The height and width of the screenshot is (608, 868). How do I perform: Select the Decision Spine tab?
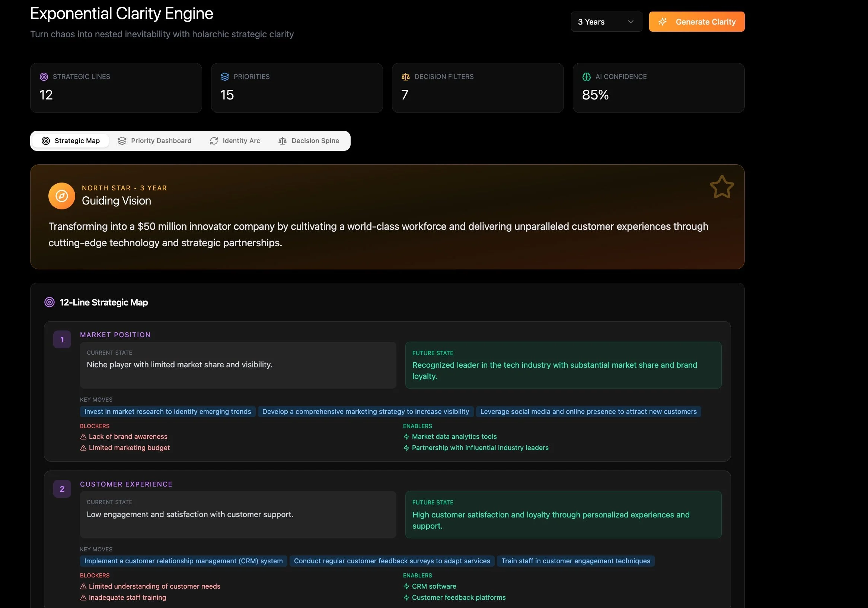[309, 141]
